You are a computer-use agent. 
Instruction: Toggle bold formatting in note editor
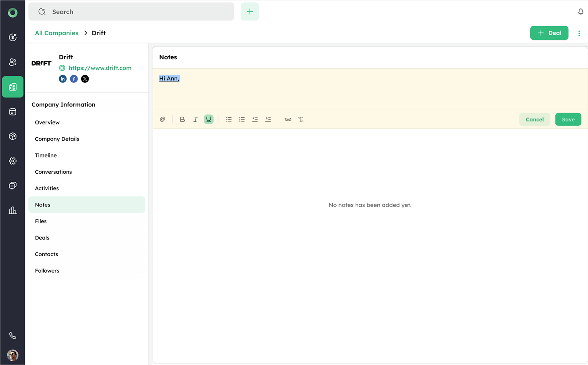click(182, 119)
